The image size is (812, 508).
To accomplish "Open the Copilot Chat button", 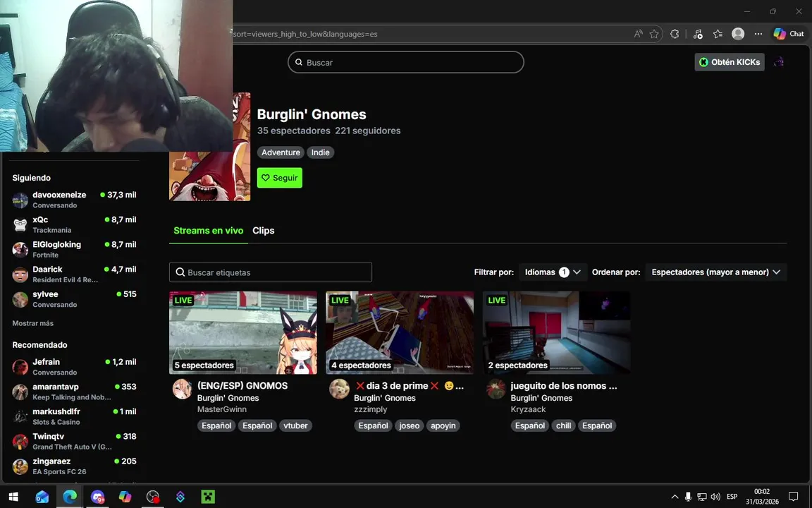I will [789, 34].
